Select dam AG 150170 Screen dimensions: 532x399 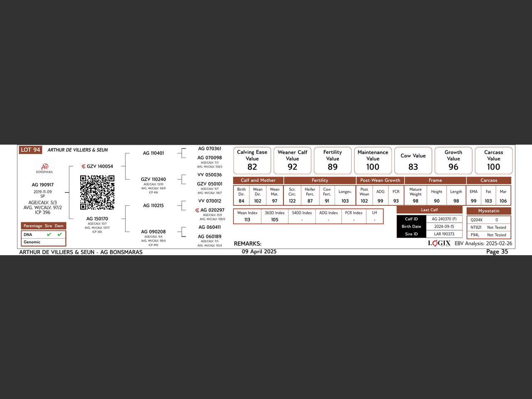coord(97,219)
